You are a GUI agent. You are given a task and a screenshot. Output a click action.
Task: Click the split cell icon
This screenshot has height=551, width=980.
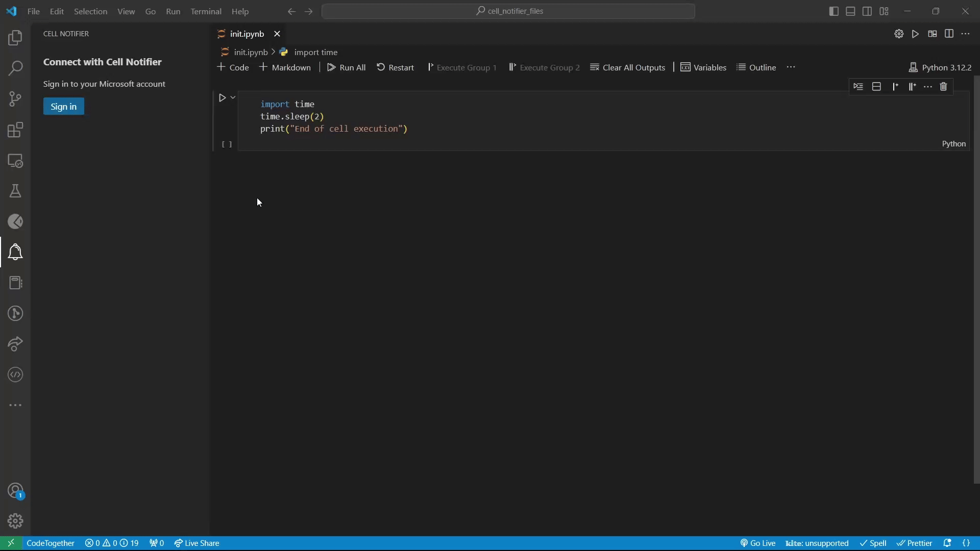pyautogui.click(x=876, y=87)
